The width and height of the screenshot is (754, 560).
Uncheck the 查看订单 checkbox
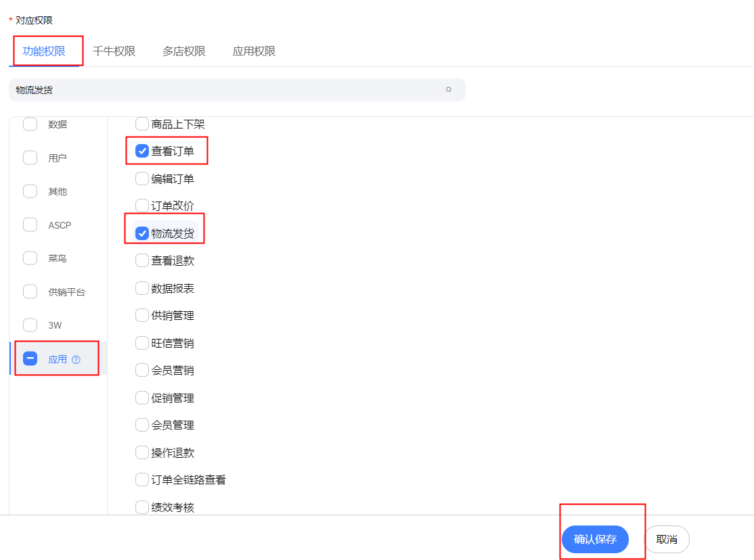(142, 151)
